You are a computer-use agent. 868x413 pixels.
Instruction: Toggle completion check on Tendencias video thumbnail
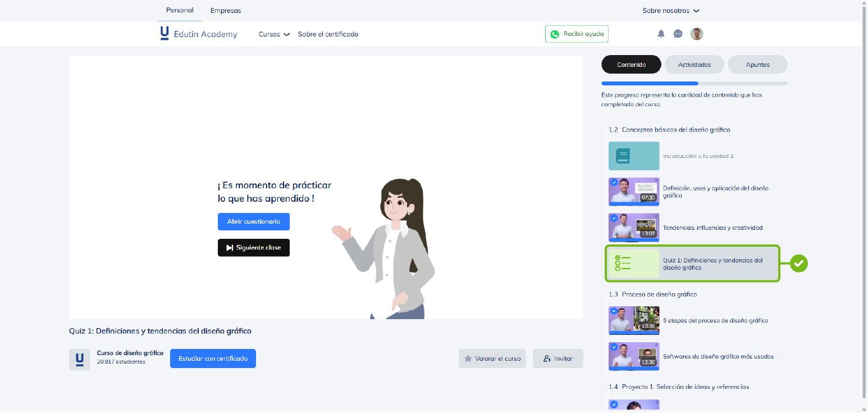(614, 218)
